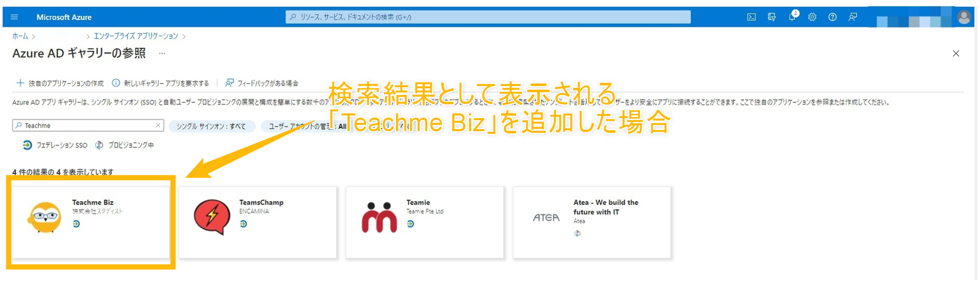The width and height of the screenshot is (980, 305).
Task: Open the user account avatar
Action: 964,17
